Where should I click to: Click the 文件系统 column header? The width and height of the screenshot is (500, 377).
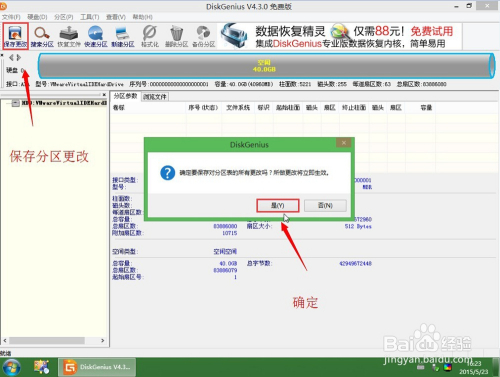(x=238, y=108)
